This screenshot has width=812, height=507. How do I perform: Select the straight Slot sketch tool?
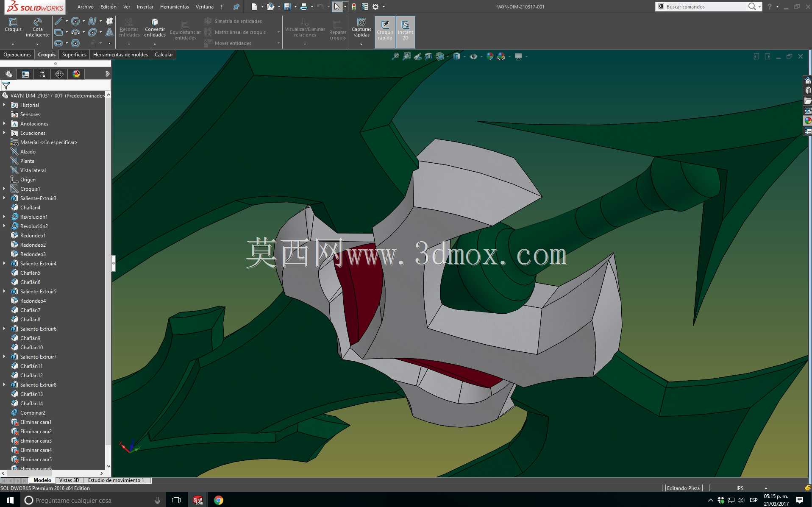coord(58,43)
